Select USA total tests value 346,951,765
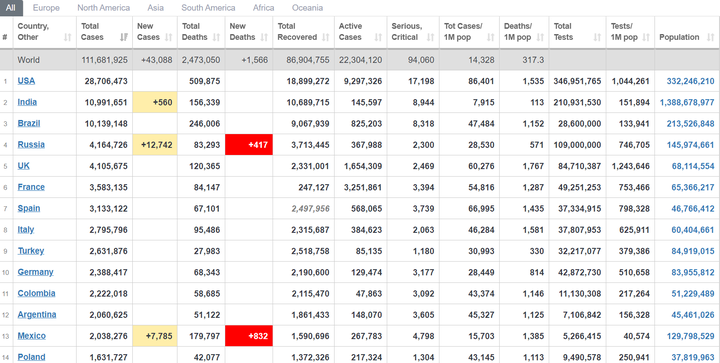Viewport: 720px width, 363px height. (577, 81)
